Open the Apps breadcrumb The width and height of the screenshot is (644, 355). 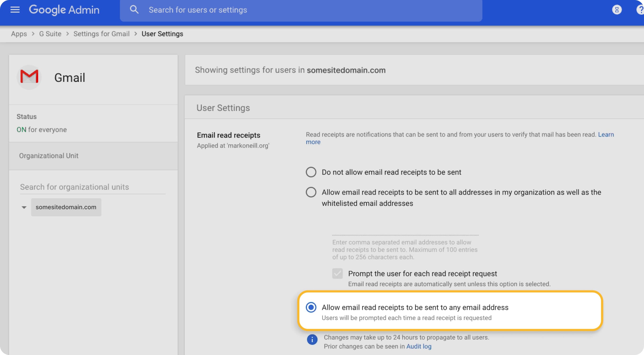click(19, 34)
